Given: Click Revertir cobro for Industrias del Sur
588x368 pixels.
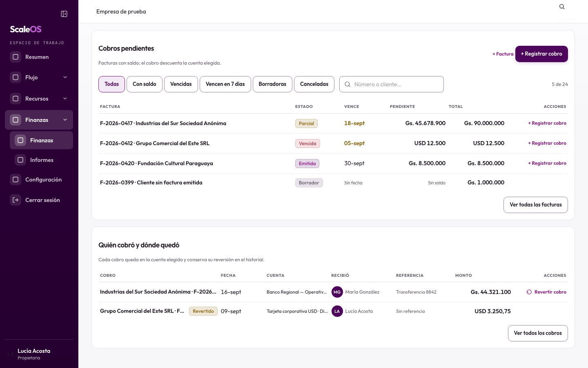Looking at the screenshot, I should (x=546, y=292).
